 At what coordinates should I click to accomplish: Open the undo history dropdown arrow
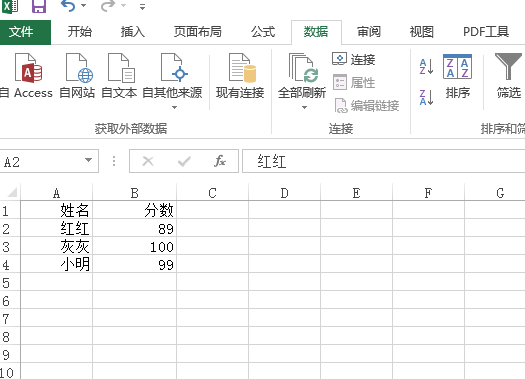click(84, 6)
